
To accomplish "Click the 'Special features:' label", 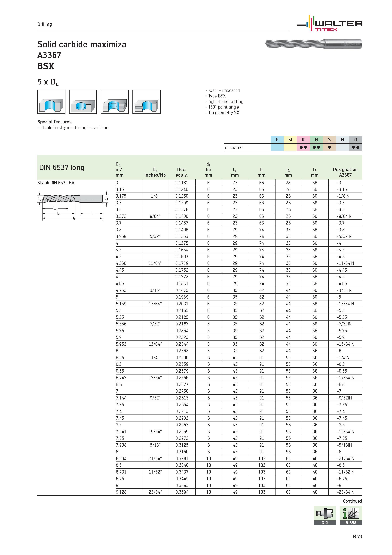I will (x=55, y=122).
